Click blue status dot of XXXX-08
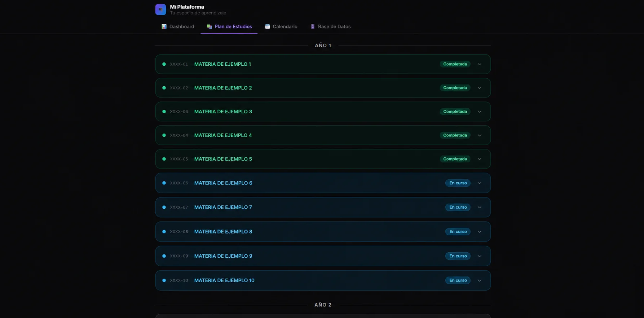Viewport: 644px width, 318px height. pos(164,232)
